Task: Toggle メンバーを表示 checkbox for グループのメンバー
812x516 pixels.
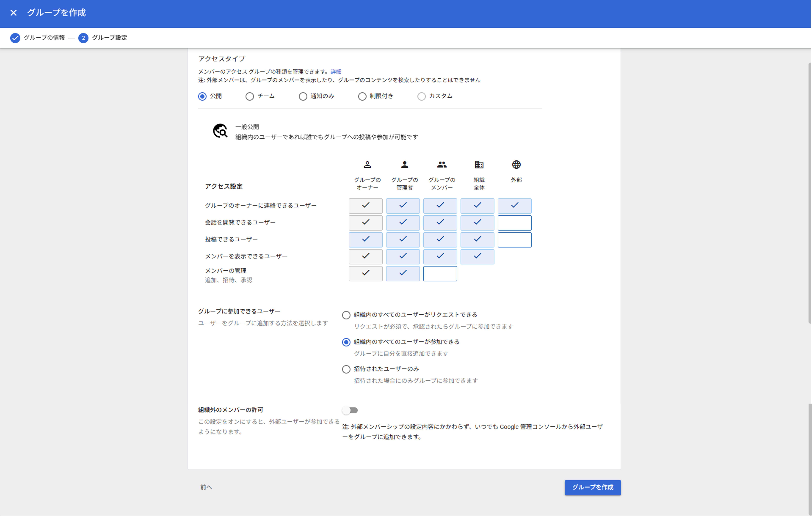Action: pos(440,257)
